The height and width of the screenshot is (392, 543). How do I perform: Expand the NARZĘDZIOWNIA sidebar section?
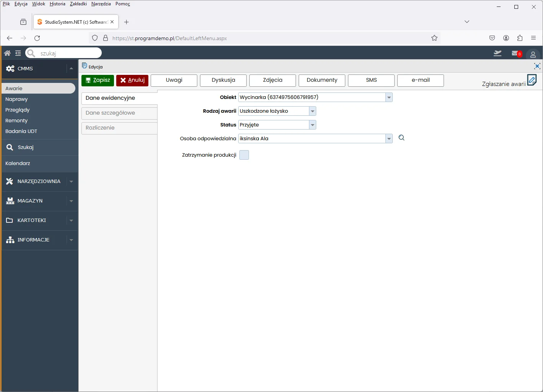click(x=71, y=181)
